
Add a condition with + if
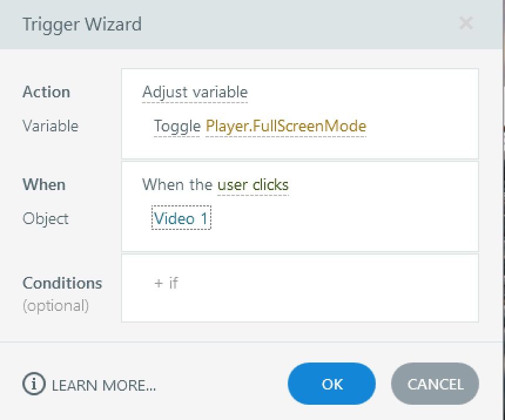click(166, 283)
